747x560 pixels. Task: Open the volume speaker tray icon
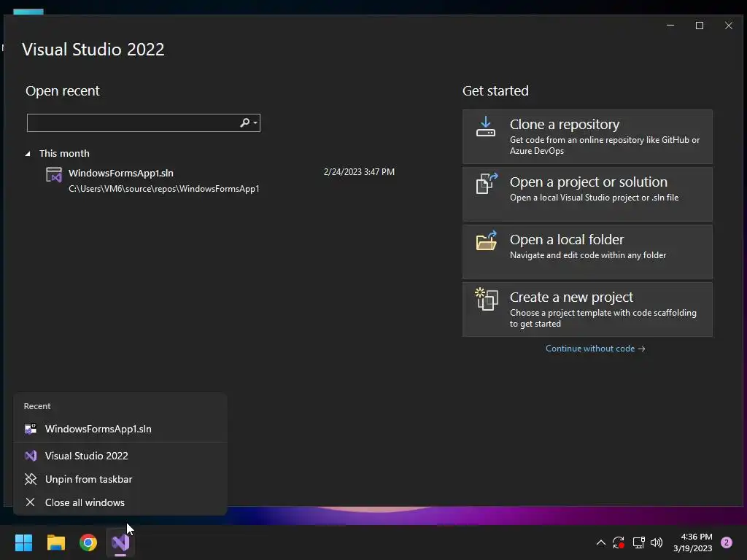[657, 542]
